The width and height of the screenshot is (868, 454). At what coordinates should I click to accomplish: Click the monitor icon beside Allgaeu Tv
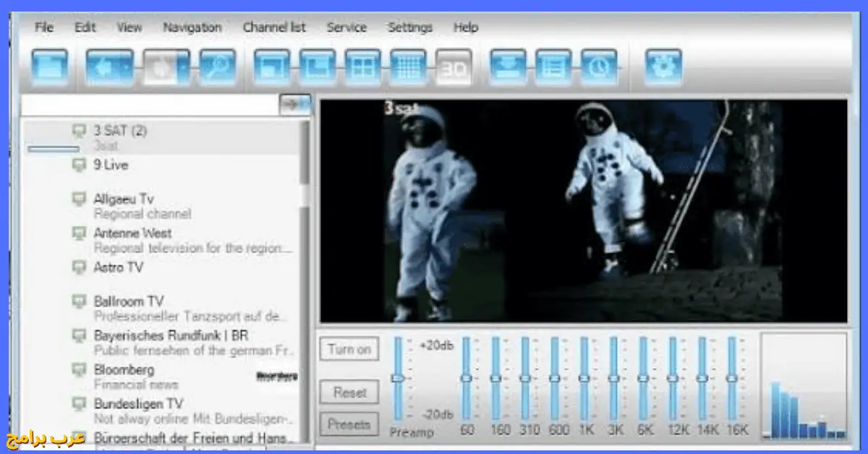tap(80, 199)
